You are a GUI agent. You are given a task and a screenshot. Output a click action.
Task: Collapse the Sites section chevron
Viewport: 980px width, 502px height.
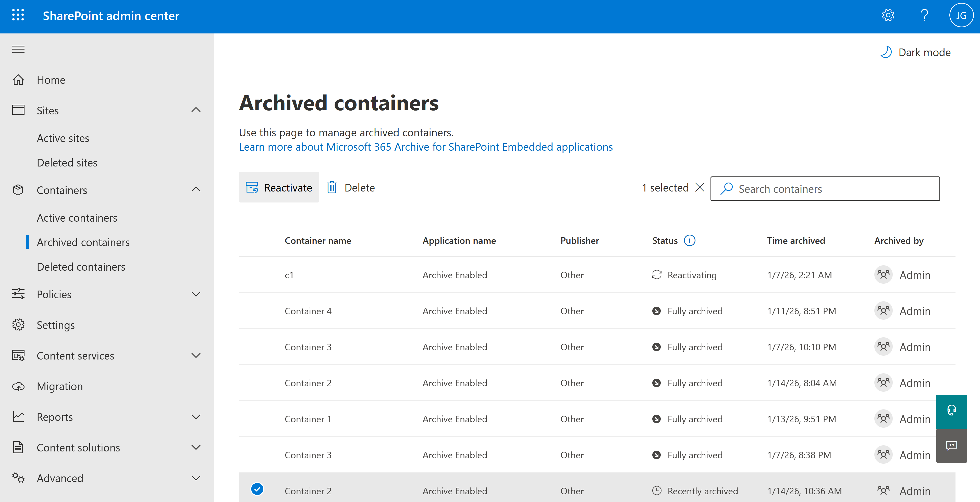(x=196, y=110)
